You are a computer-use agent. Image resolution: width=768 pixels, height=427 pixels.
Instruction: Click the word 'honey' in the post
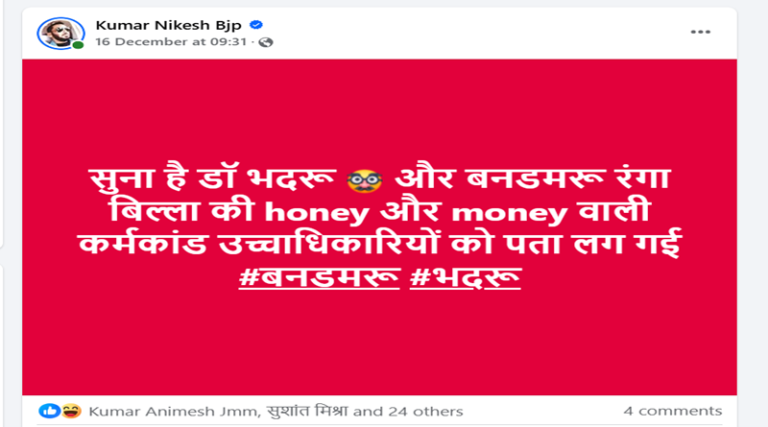tap(317, 214)
